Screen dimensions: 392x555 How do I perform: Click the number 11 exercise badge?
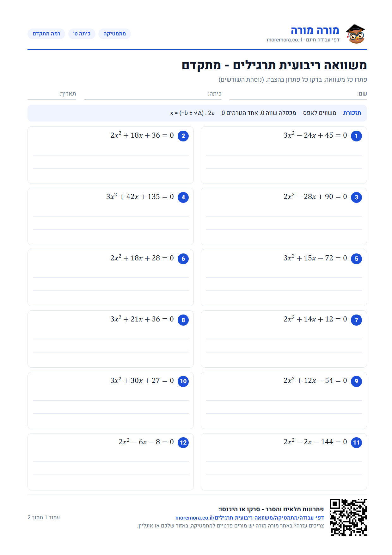(356, 443)
